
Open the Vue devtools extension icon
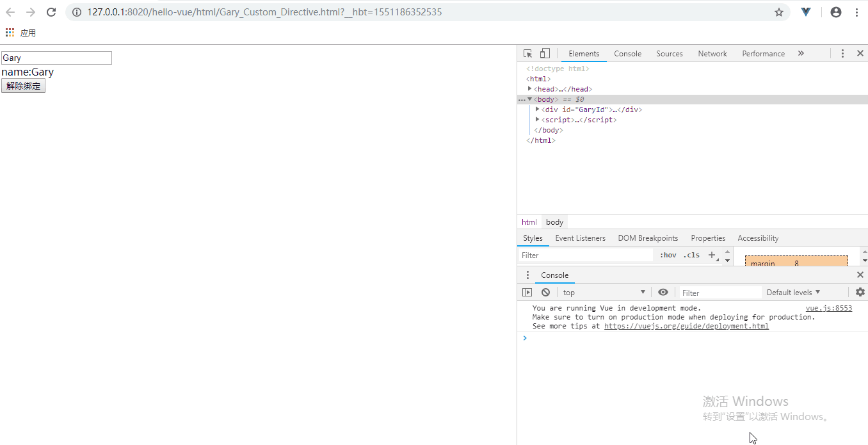tap(806, 12)
